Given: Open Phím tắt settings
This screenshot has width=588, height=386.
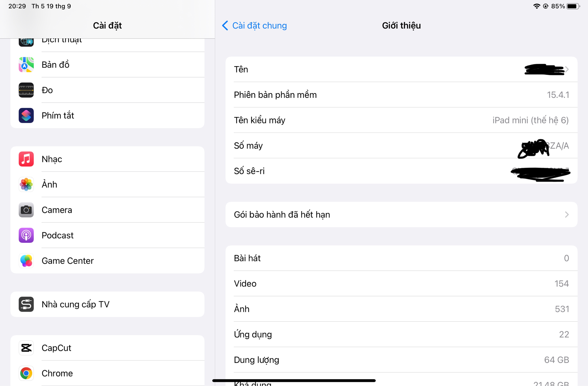Looking at the screenshot, I should coord(107,115).
